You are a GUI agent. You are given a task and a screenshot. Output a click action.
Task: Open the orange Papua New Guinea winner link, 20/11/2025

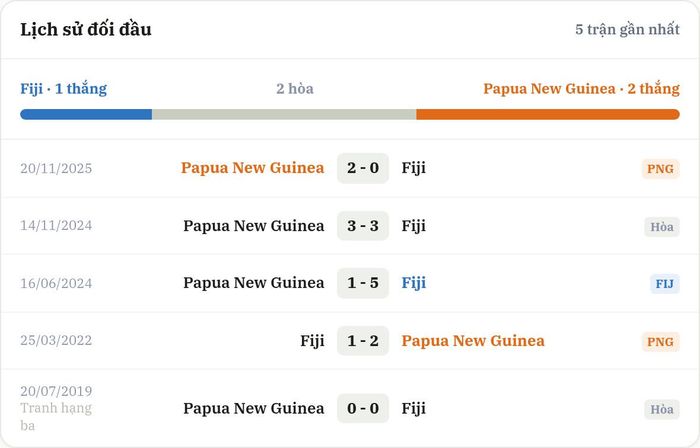pyautogui.click(x=252, y=168)
